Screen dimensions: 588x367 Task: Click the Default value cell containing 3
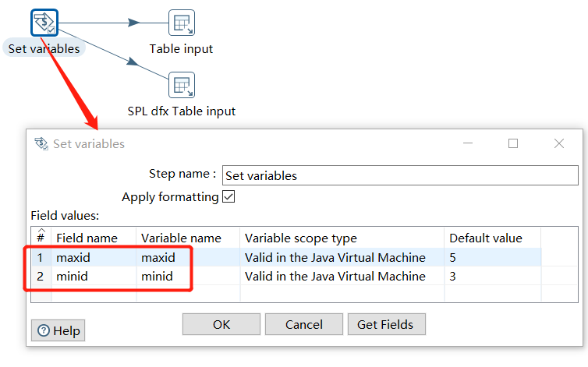pos(491,277)
